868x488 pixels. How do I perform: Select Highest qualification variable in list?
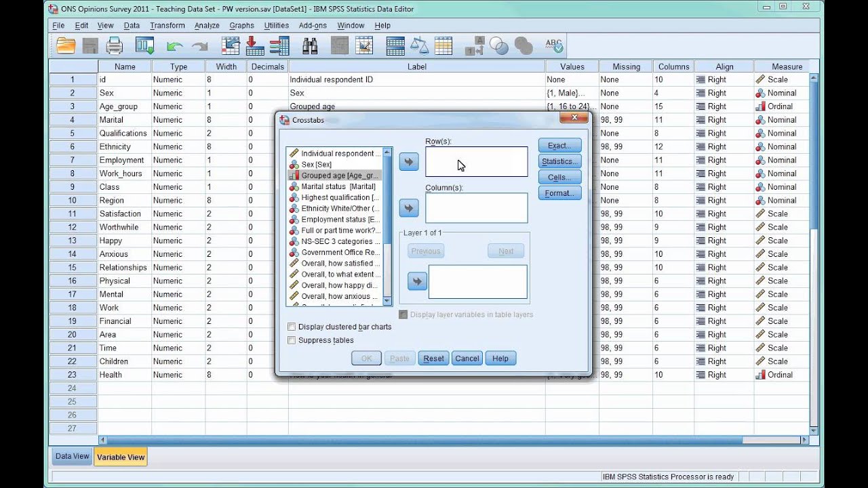click(x=334, y=197)
